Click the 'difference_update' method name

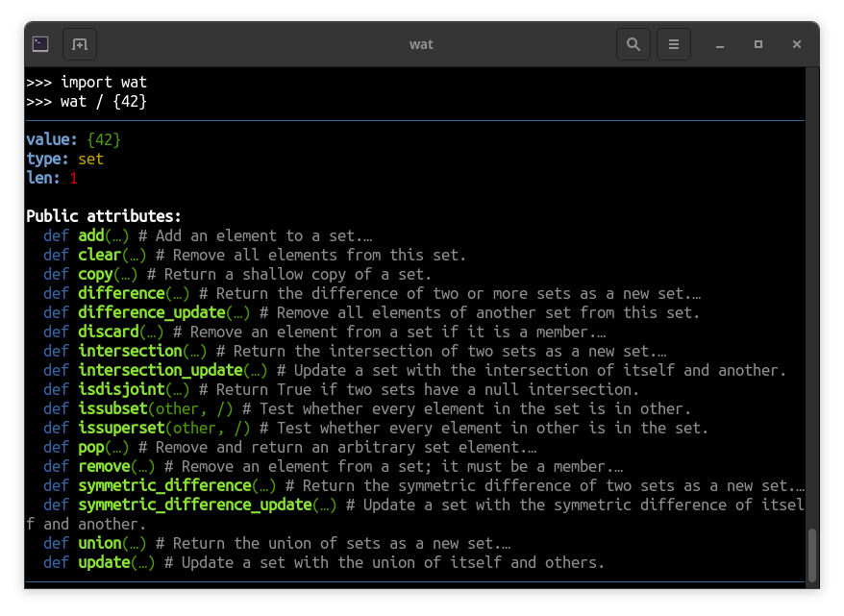click(x=152, y=312)
